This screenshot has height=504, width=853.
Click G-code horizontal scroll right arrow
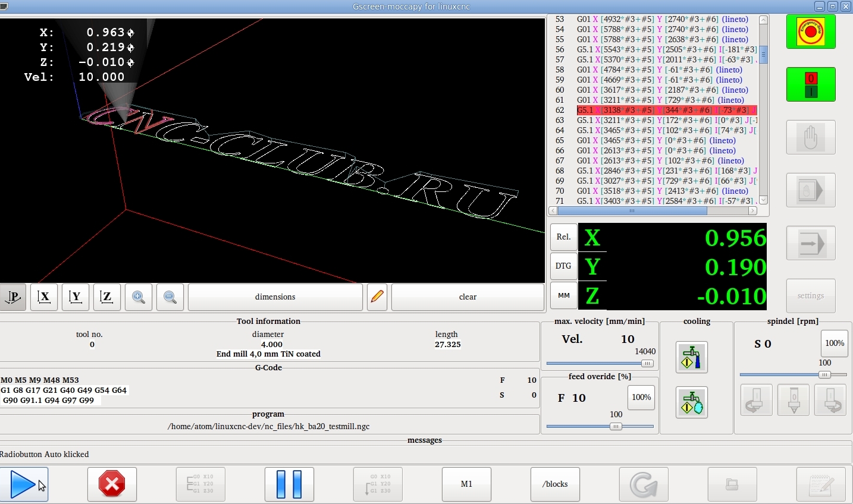(753, 211)
